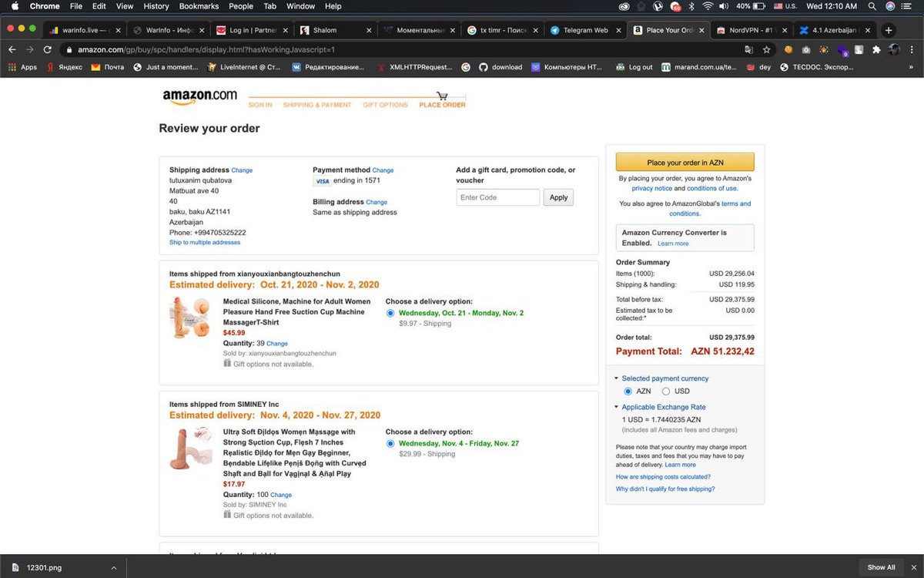
Task: Switch to the Telegram Web tab
Action: pos(584,30)
